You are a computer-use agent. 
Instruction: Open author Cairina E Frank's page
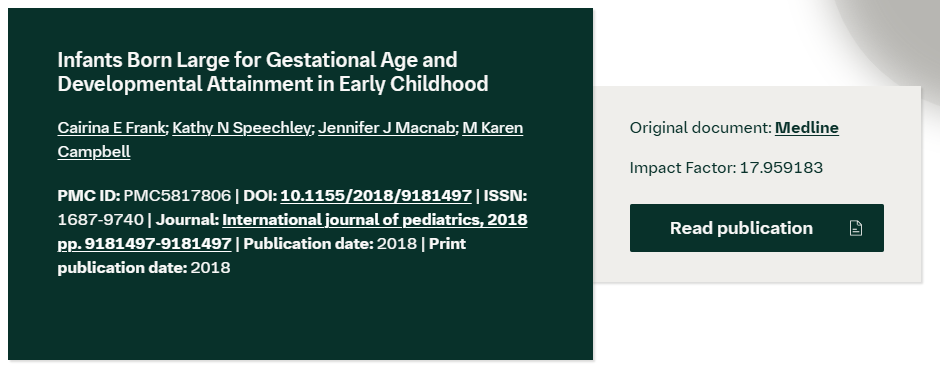click(x=111, y=128)
